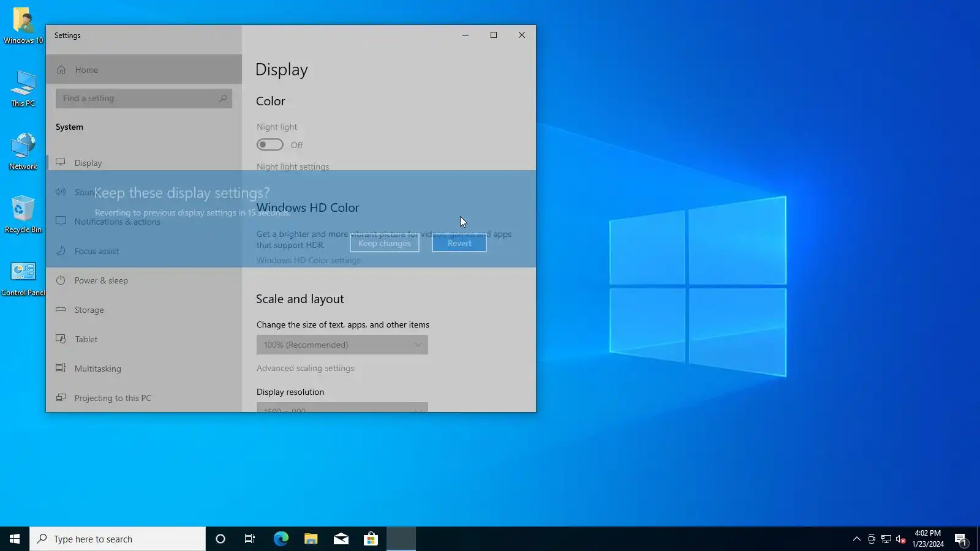Open Focus assist settings

(144, 251)
